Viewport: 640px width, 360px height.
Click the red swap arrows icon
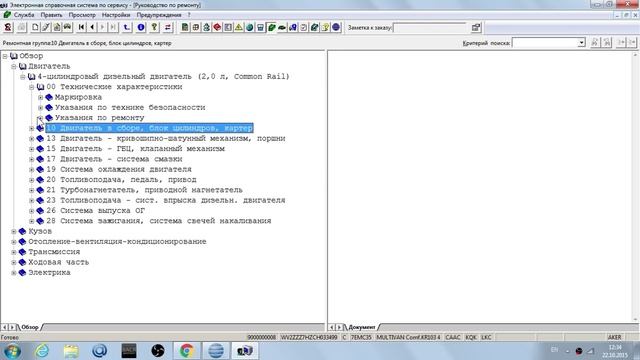click(167, 27)
